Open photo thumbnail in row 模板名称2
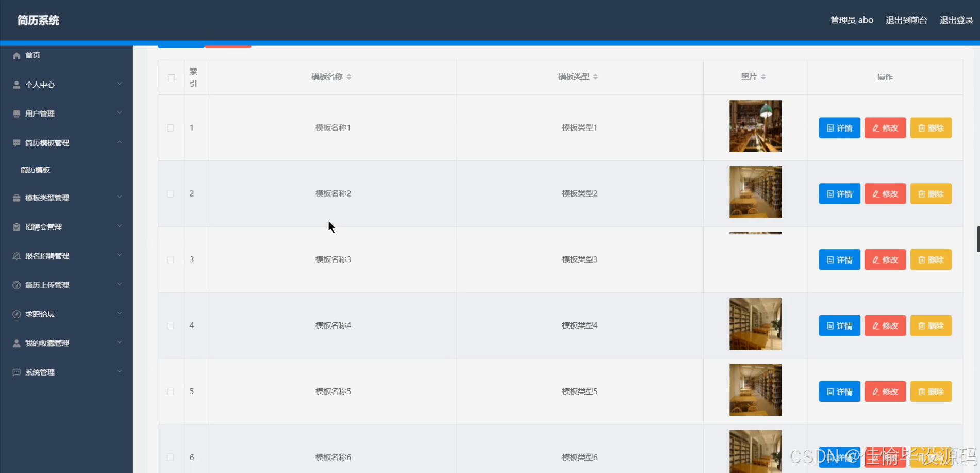Screen dimensions: 980x473 click(755, 192)
